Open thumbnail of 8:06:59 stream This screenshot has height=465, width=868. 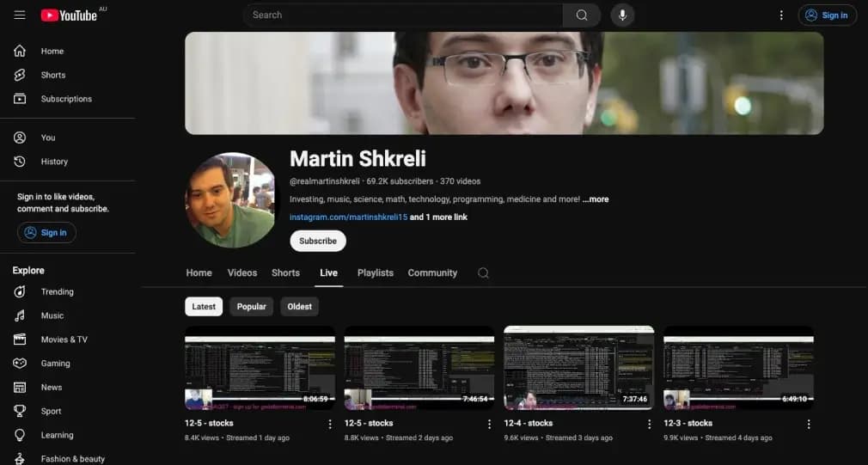pyautogui.click(x=260, y=368)
